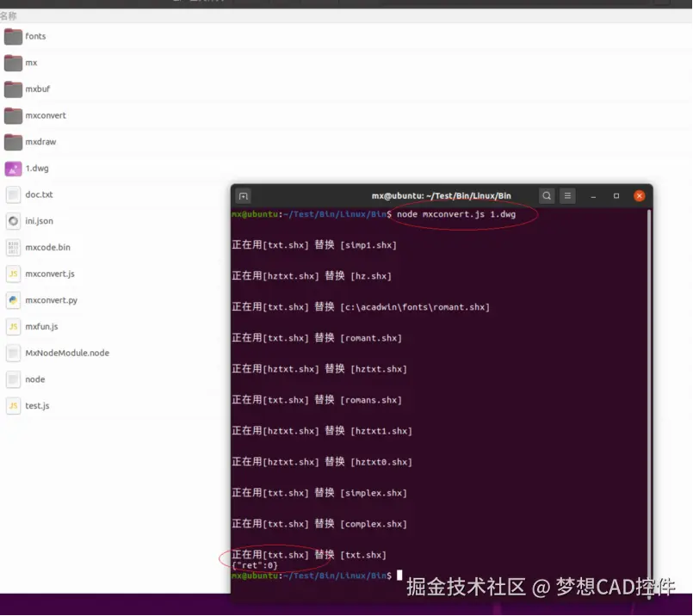Click the doc.txt file name
Screen dimensions: 693x616
[x=39, y=194]
